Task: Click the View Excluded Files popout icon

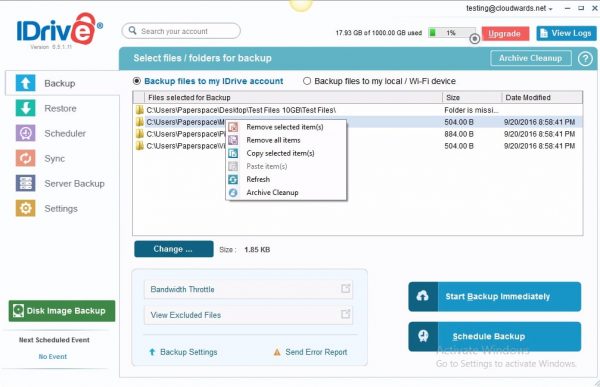Action: (x=346, y=314)
